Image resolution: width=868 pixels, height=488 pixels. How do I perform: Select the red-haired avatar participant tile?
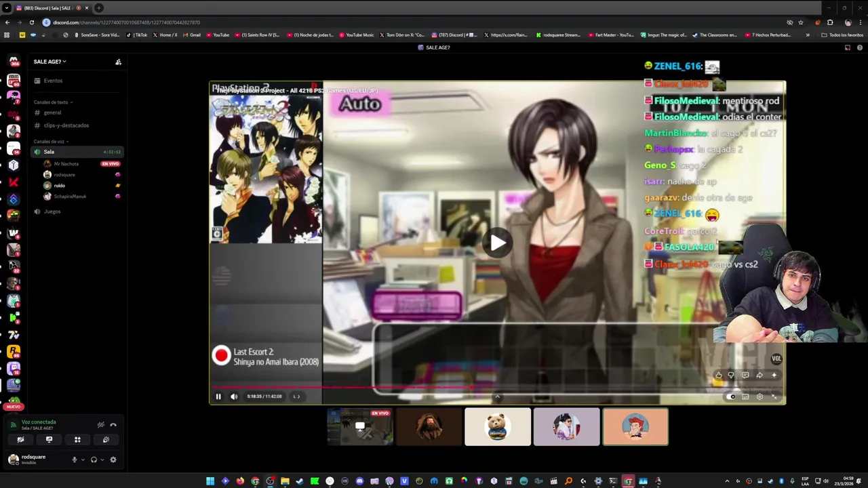click(635, 426)
